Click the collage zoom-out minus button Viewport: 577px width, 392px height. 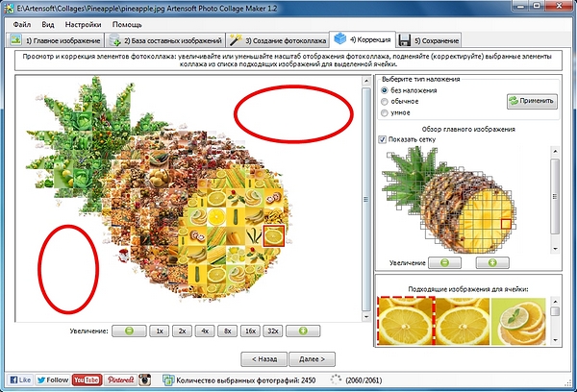pyautogui.click(x=129, y=331)
